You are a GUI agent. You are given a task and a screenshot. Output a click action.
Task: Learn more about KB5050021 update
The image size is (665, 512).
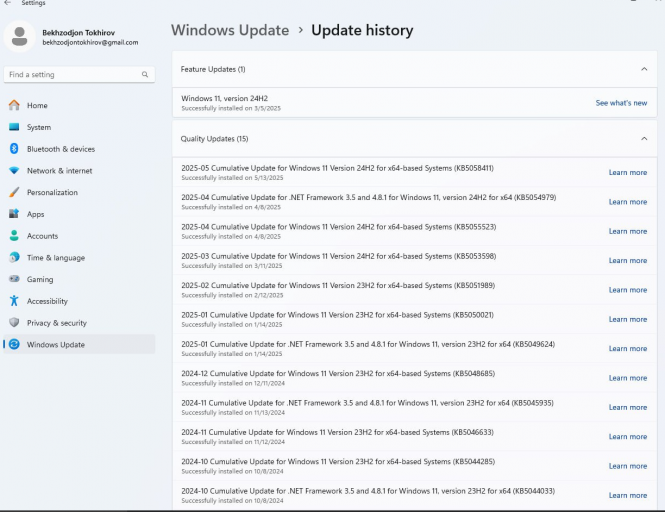click(x=628, y=319)
